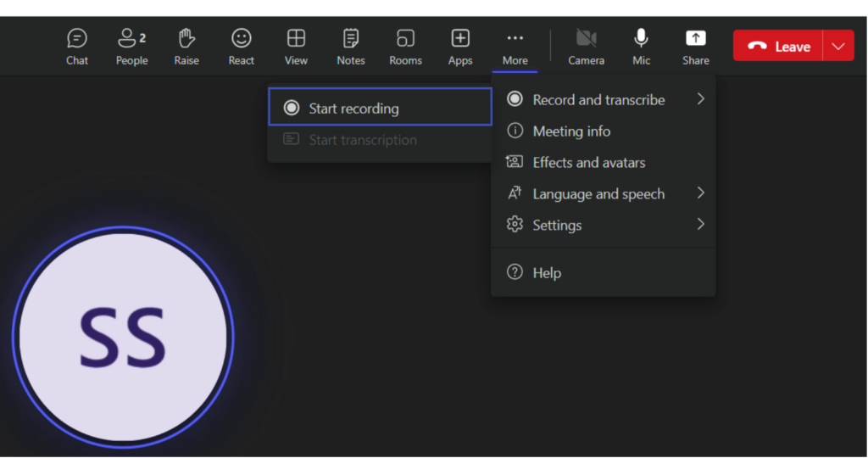This screenshot has width=868, height=458.
Task: Click the Settings gear icon
Action: [515, 224]
